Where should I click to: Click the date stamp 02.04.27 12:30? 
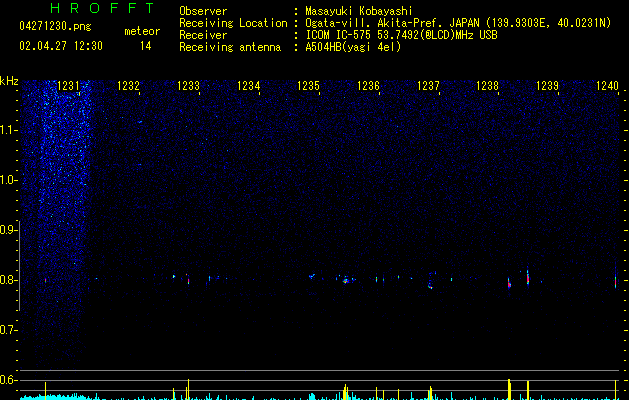point(61,46)
